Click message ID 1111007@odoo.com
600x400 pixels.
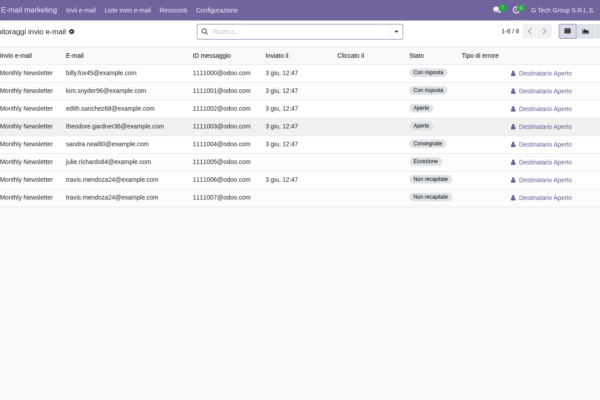(222, 198)
